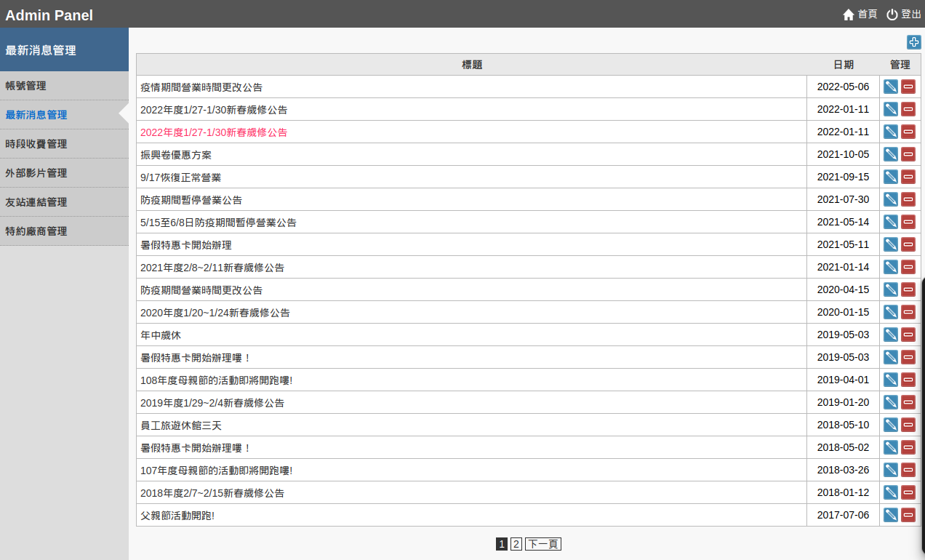The image size is (925, 560).
Task: Delete the 2019年度1/29~2/4新春歲修公告 entry
Action: 908,402
